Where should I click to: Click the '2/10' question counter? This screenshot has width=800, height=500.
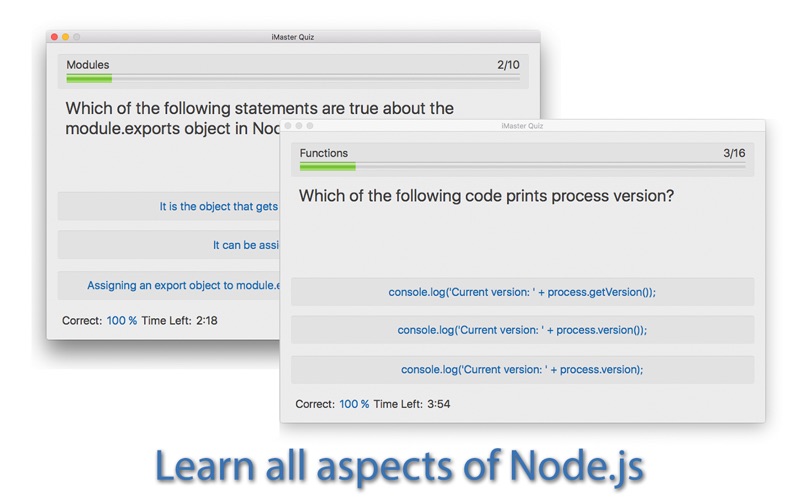coord(508,65)
